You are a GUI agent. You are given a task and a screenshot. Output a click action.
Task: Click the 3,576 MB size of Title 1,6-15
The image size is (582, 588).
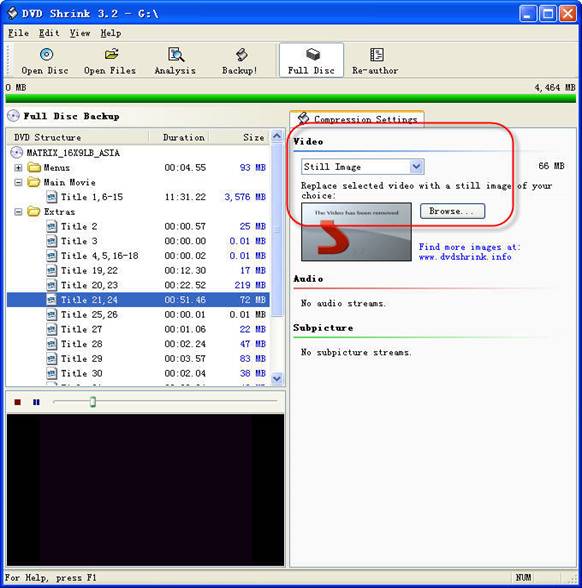click(245, 197)
